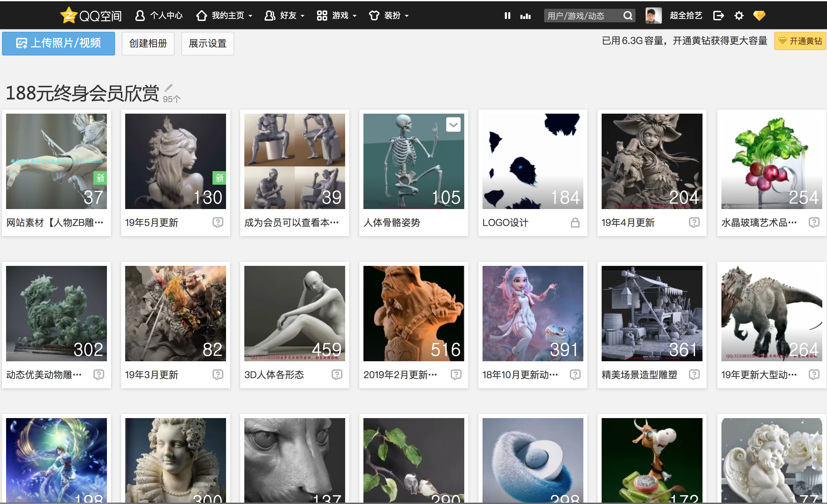Image resolution: width=827 pixels, height=504 pixels.
Task: Pause music with the pause icon
Action: pos(507,16)
